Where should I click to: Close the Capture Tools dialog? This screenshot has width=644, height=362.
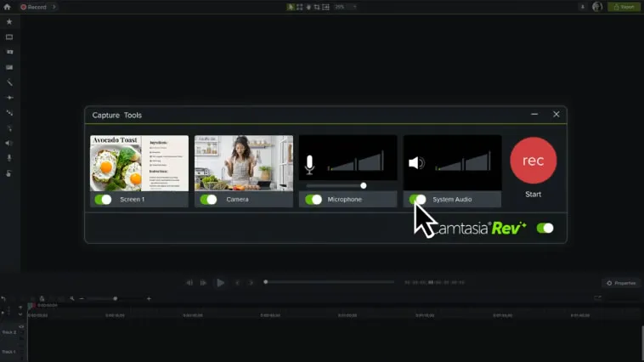(x=556, y=114)
